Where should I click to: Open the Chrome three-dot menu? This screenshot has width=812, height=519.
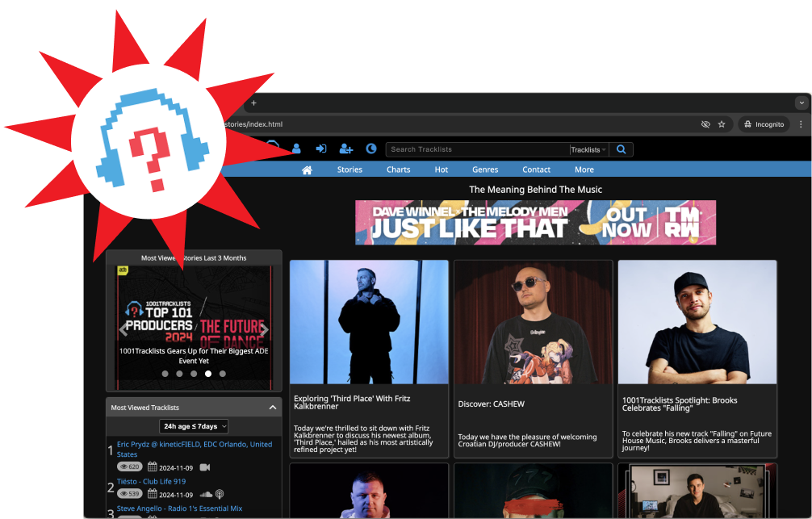tap(801, 124)
